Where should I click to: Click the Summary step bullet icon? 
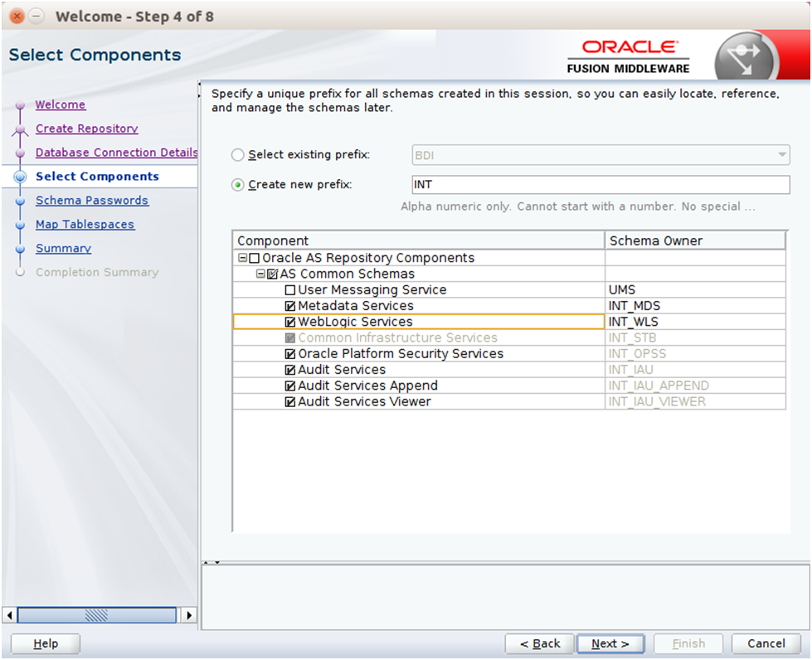click(20, 249)
